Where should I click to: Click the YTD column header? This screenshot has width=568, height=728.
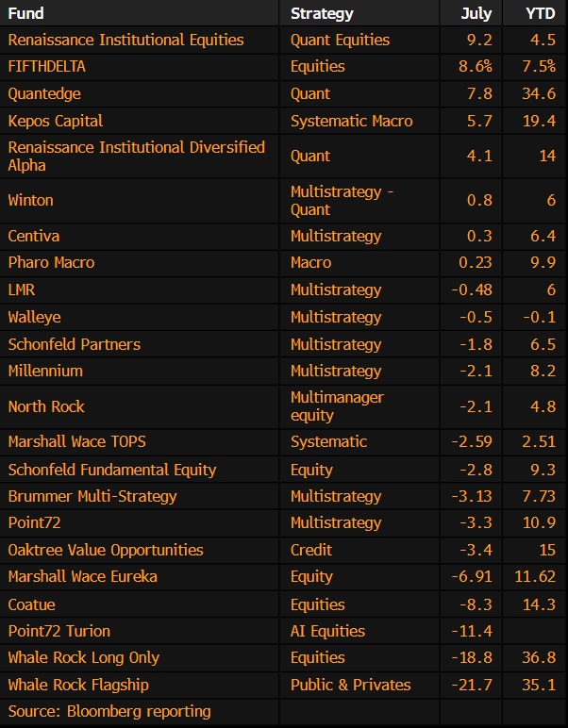coord(541,13)
